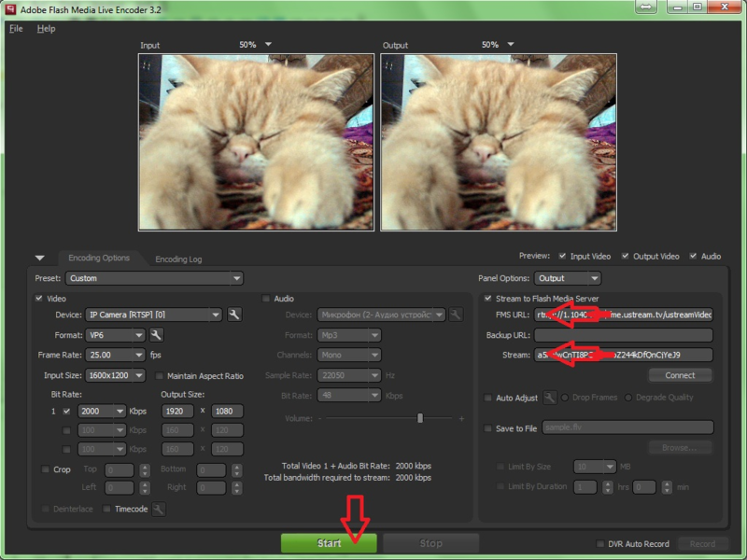The image size is (747, 560).
Task: Select Degrade Quality radio button
Action: [x=627, y=398]
